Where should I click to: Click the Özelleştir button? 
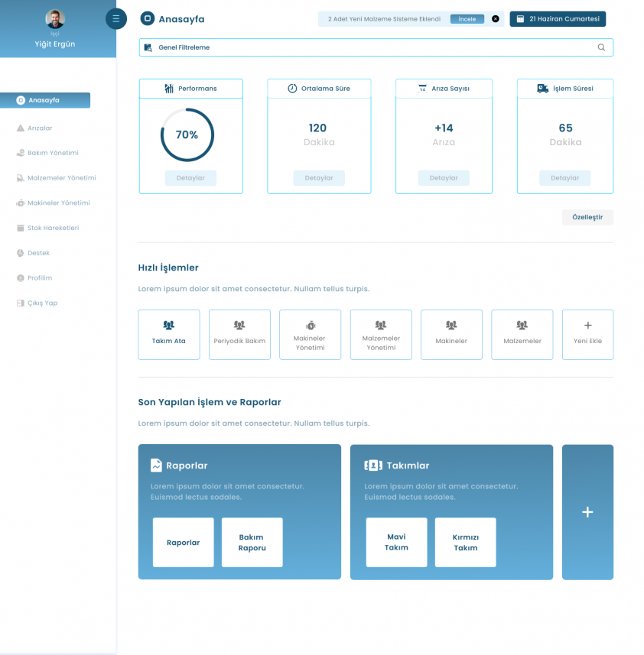(x=587, y=217)
